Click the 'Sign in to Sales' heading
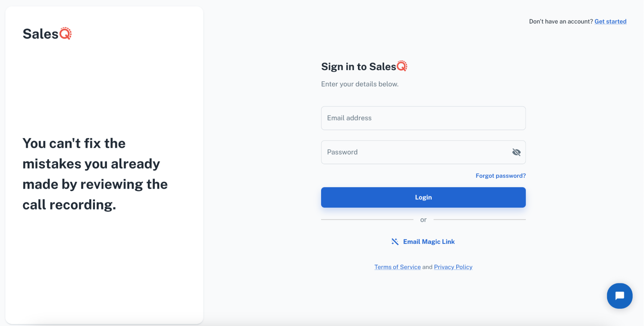This screenshot has width=644, height=326. tap(359, 66)
